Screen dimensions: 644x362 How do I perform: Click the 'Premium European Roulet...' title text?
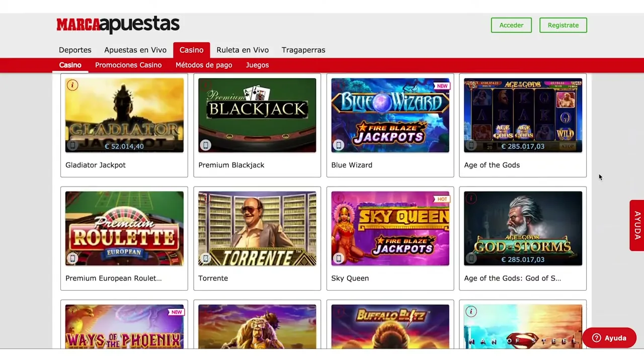pos(114,278)
